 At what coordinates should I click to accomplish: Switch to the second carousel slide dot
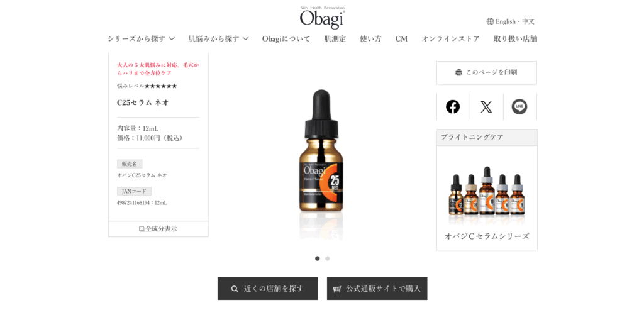click(327, 258)
